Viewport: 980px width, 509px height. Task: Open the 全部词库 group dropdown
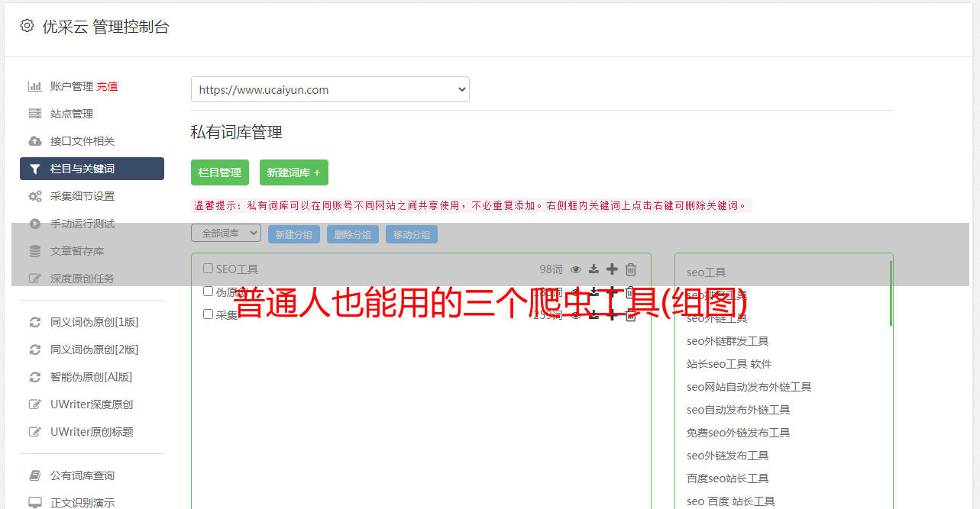click(226, 234)
